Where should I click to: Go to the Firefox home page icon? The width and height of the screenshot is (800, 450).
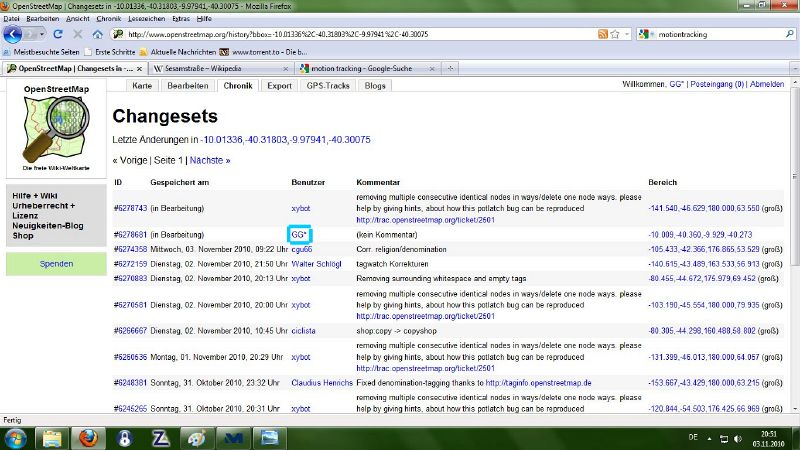pyautogui.click(x=97, y=34)
